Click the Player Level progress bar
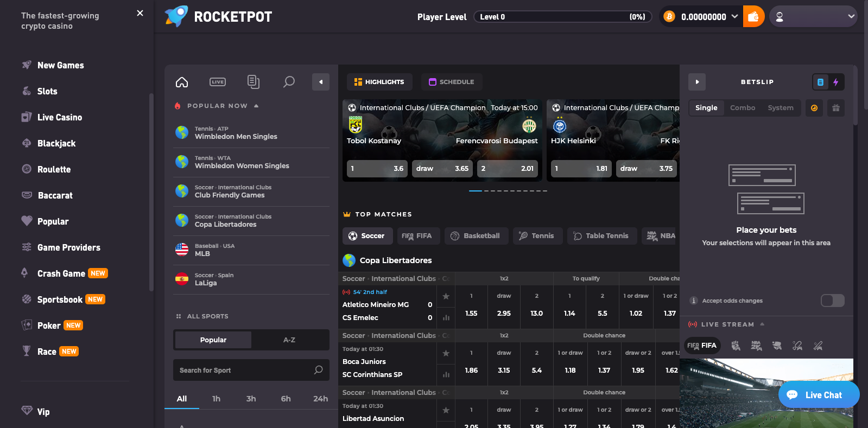Screen dimensions: 868x428 [562, 17]
